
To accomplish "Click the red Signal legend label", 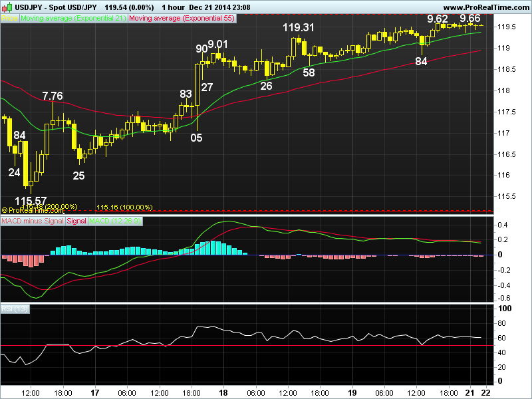I will tap(76, 221).
